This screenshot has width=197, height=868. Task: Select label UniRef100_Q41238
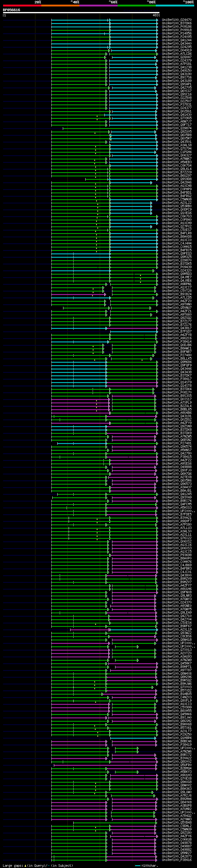(x=177, y=67)
